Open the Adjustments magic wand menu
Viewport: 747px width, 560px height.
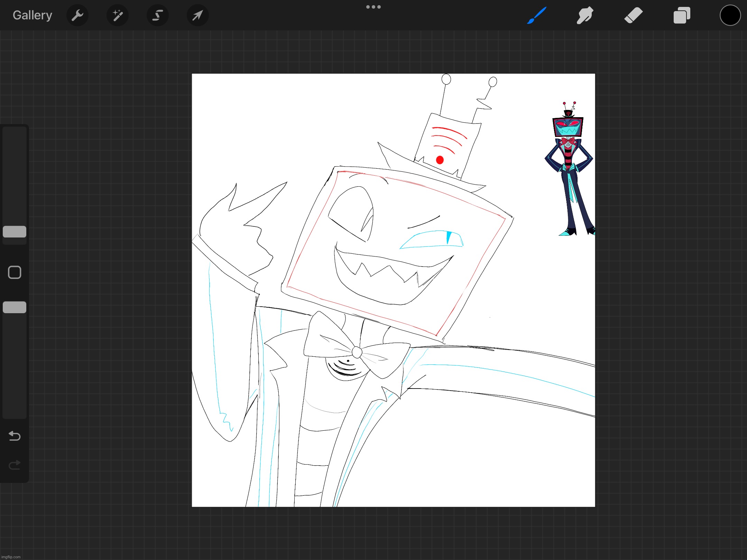pyautogui.click(x=118, y=16)
